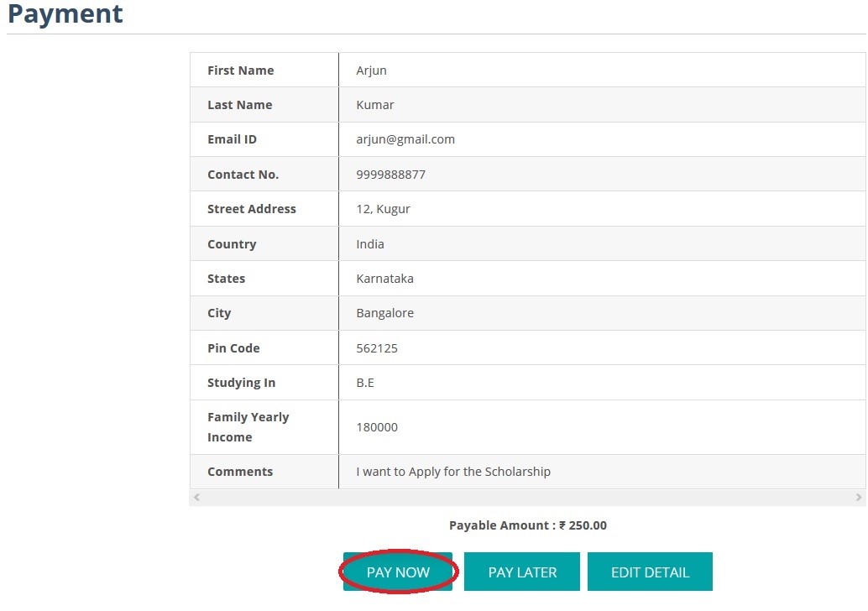Viewport: 868px width, 611px height.
Task: Click the pin code value 562125
Action: pyautogui.click(x=377, y=348)
